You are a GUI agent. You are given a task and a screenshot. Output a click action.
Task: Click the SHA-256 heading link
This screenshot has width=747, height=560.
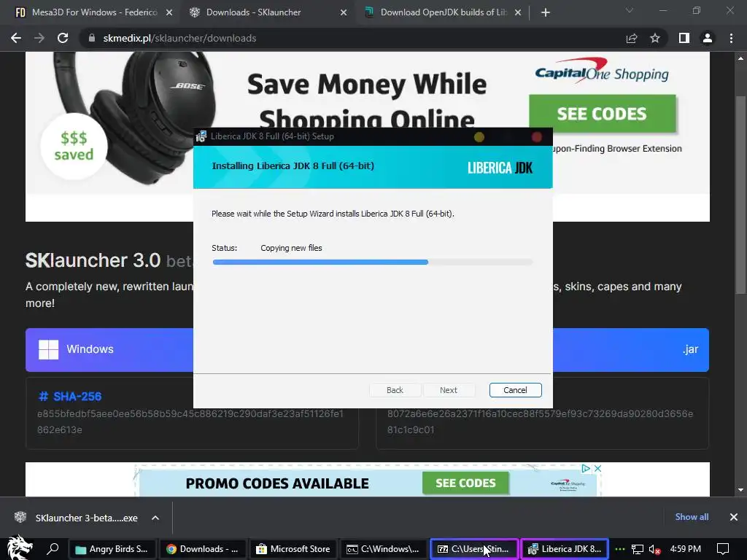click(x=70, y=396)
